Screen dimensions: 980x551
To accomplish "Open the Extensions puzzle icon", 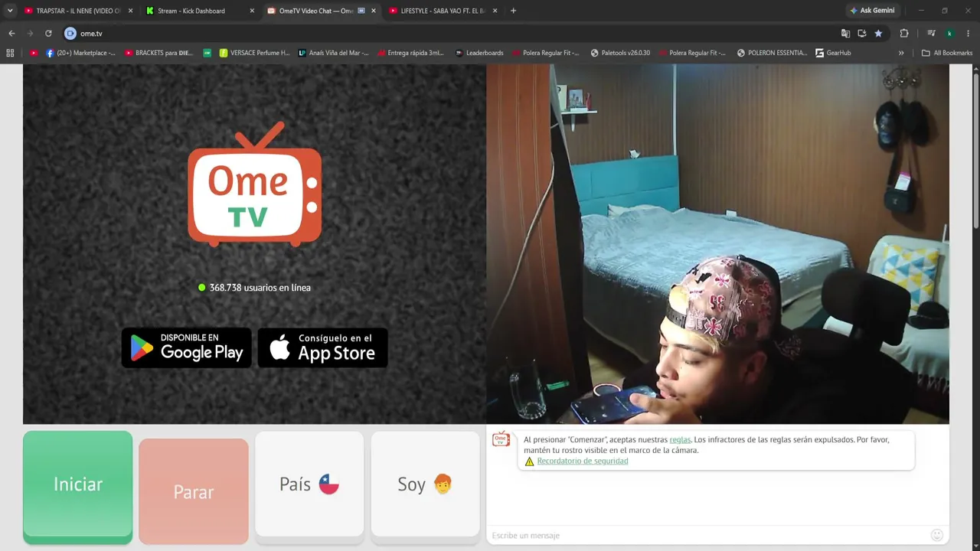I will pyautogui.click(x=904, y=34).
